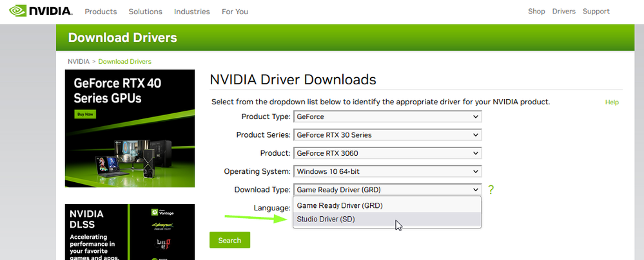Open the Products menu
Image resolution: width=644 pixels, height=260 pixels.
(x=101, y=12)
